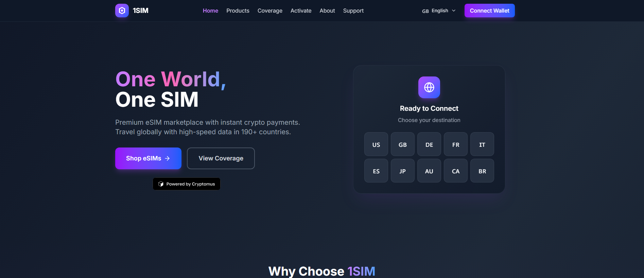644x278 pixels.
Task: Select the DE destination tile
Action: 429,144
